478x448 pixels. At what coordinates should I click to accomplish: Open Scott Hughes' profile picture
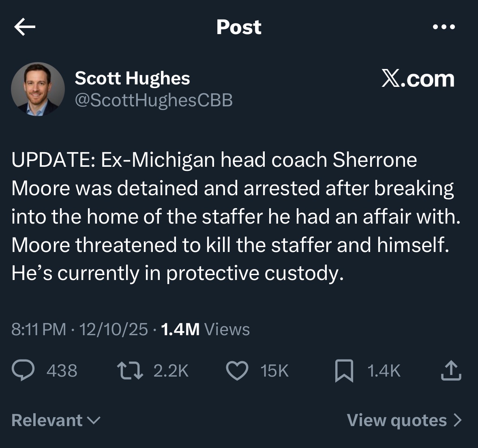[x=38, y=89]
